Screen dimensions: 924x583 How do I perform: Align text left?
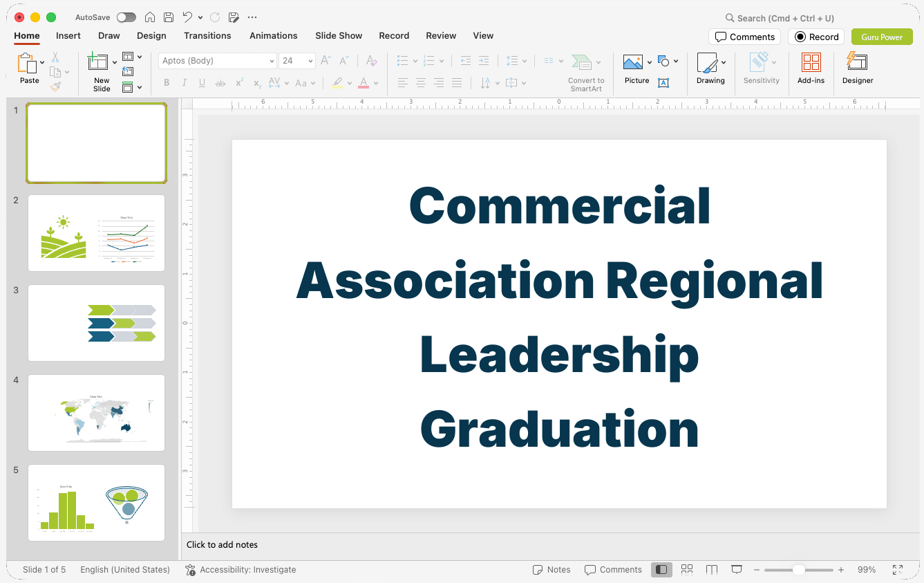pyautogui.click(x=402, y=83)
